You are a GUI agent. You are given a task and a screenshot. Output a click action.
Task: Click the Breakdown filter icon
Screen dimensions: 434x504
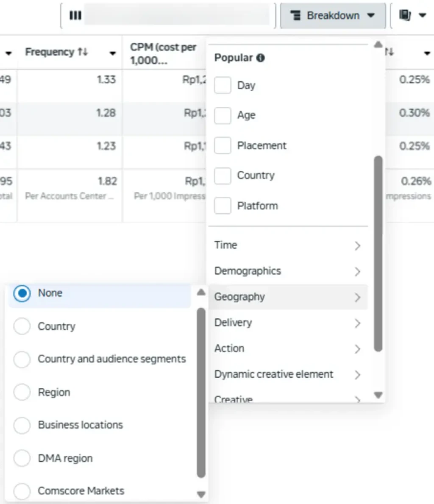pyautogui.click(x=297, y=15)
